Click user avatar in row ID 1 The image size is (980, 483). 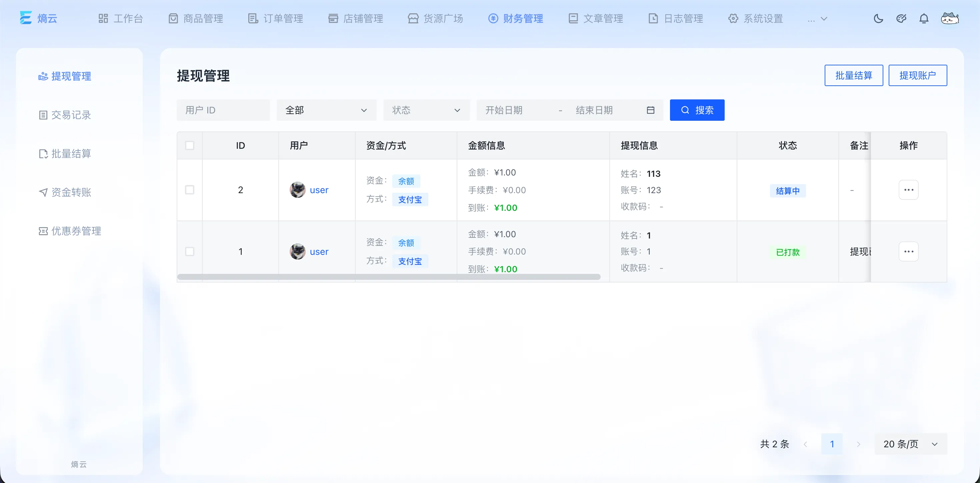[x=297, y=251]
